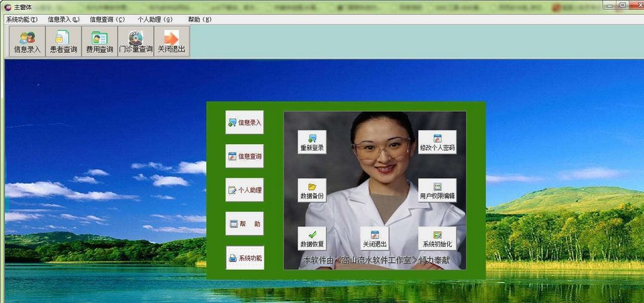This screenshot has width=644, height=303.
Task: Open the 个人助理(G) menu
Action: click(155, 19)
